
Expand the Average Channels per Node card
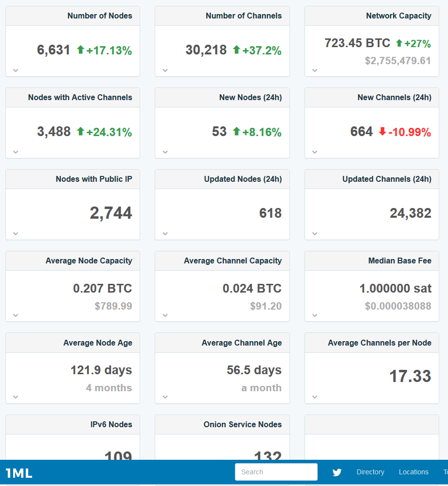pyautogui.click(x=314, y=397)
